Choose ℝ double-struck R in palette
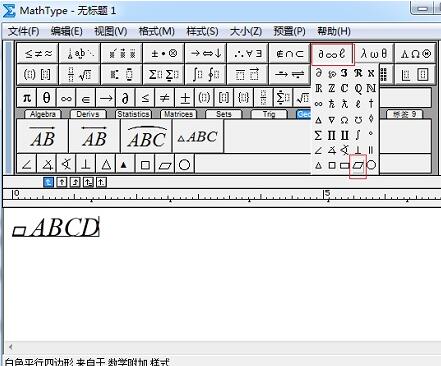The width and height of the screenshot is (441, 366). pyautogui.click(x=319, y=88)
